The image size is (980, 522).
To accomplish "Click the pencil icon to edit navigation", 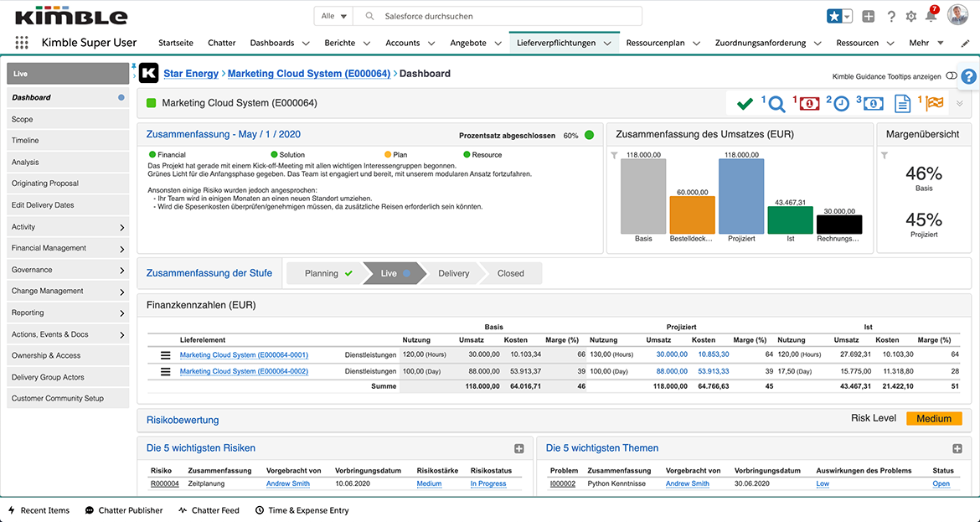I will 965,43.
